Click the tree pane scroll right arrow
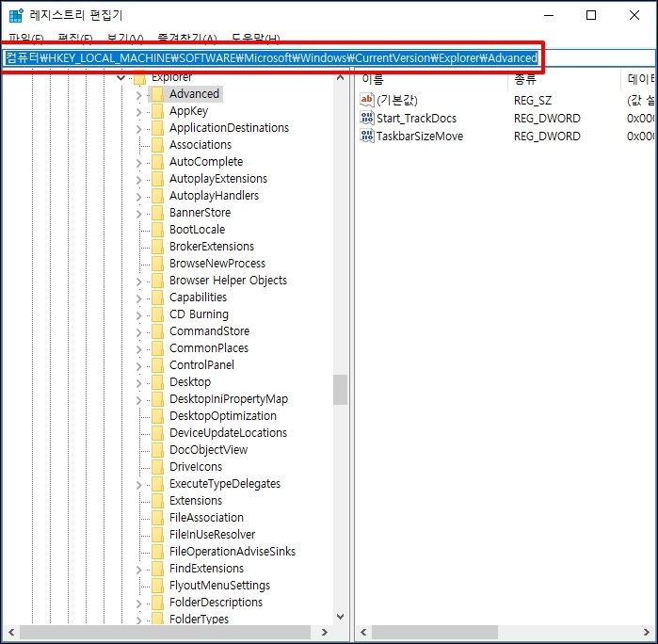 [x=324, y=632]
